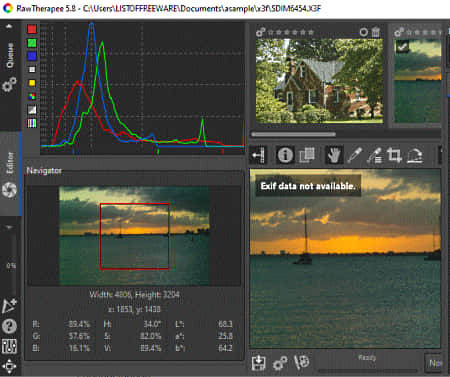Click the triangle-with-plus icon in left sidebar
The width and height of the screenshot is (450, 377).
[9, 306]
